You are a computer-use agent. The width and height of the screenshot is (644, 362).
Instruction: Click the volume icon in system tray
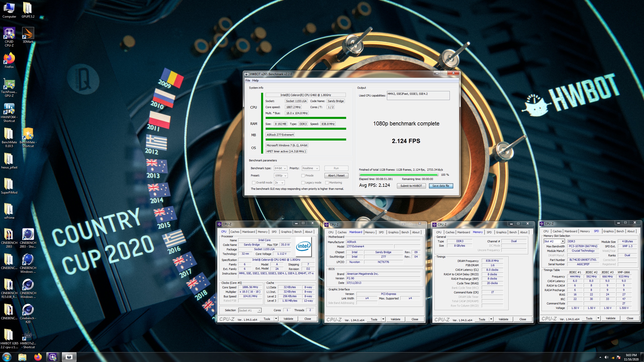(x=606, y=357)
